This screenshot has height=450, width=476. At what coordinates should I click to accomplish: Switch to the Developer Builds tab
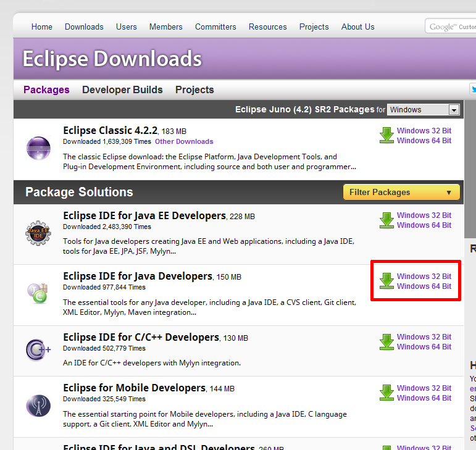pyautogui.click(x=122, y=90)
